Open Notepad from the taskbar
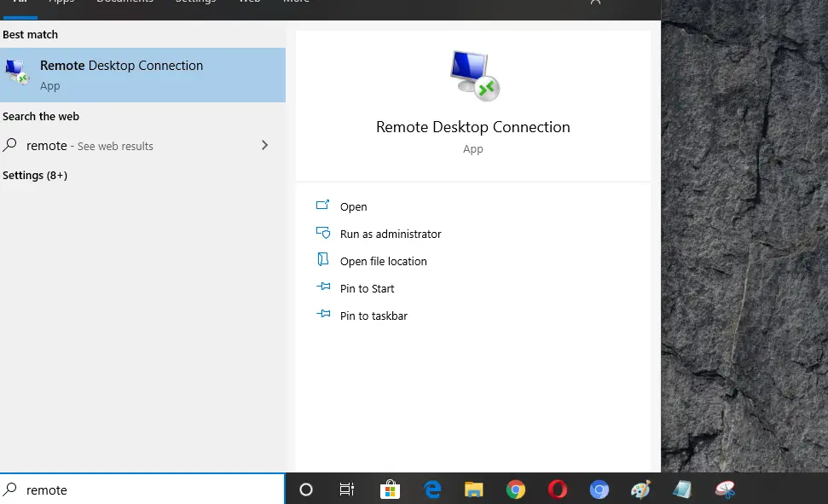This screenshot has width=828, height=504. (x=682, y=490)
